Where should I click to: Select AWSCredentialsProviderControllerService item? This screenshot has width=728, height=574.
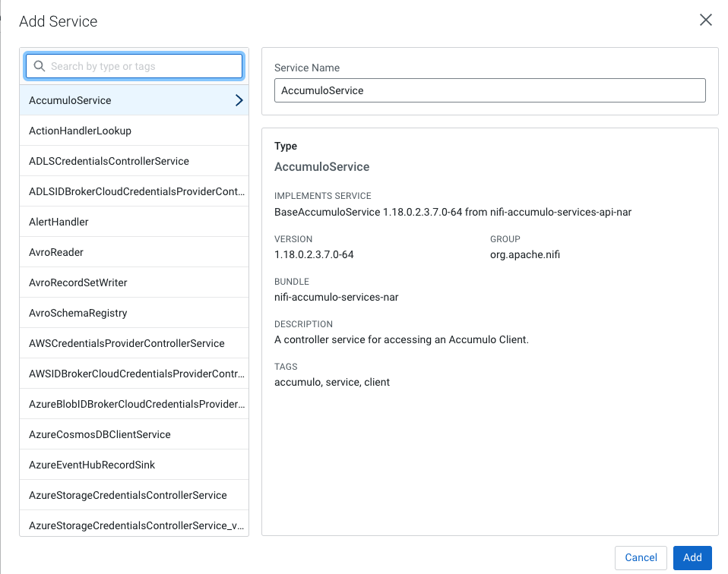126,343
